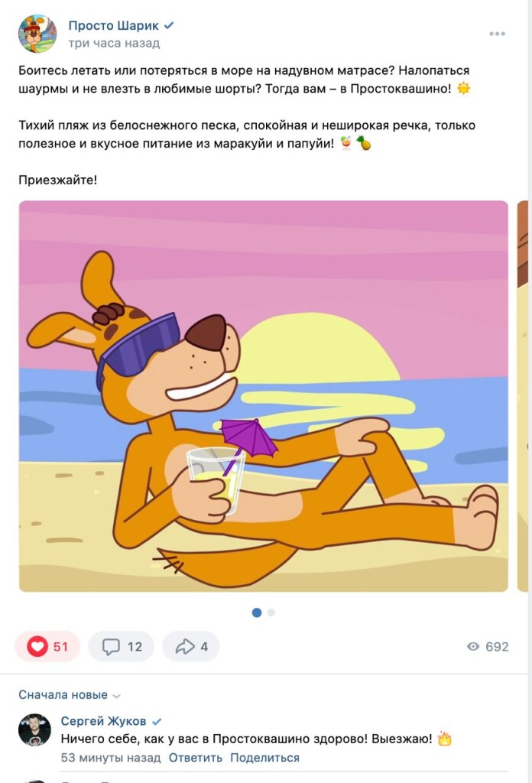
Task: Click Сергей Жуков's comment avatar
Action: pyautogui.click(x=34, y=730)
